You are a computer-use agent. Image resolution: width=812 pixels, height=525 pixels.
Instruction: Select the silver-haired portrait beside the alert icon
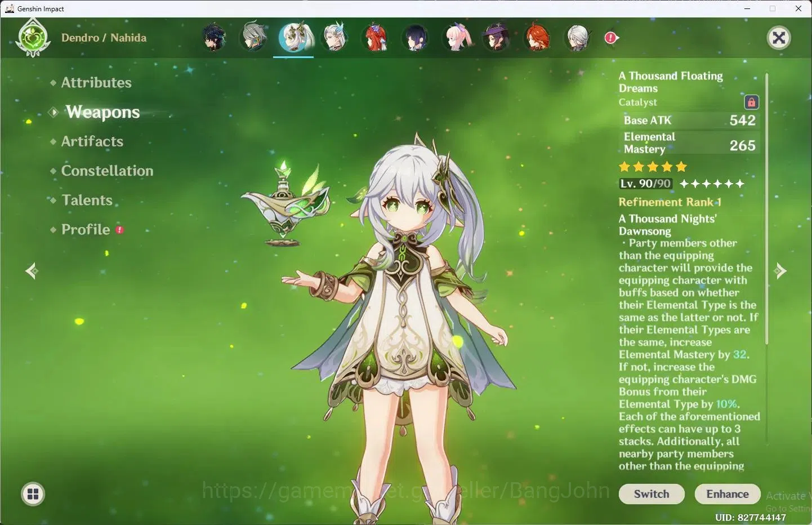coord(578,38)
